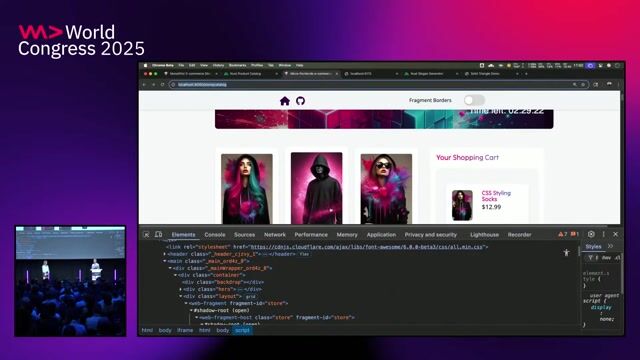Switch to the Nuxt Slogan Generator browser tab

point(430,74)
